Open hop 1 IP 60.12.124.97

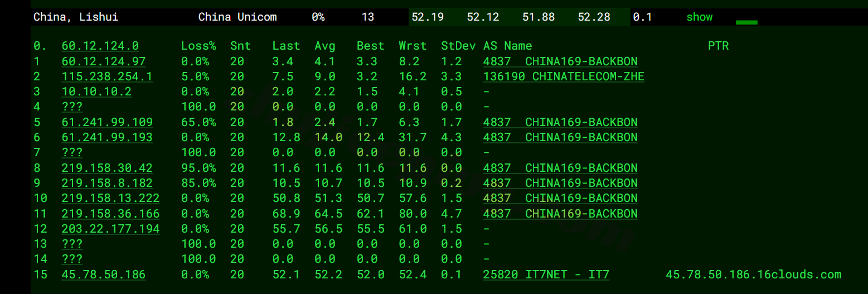coord(104,61)
